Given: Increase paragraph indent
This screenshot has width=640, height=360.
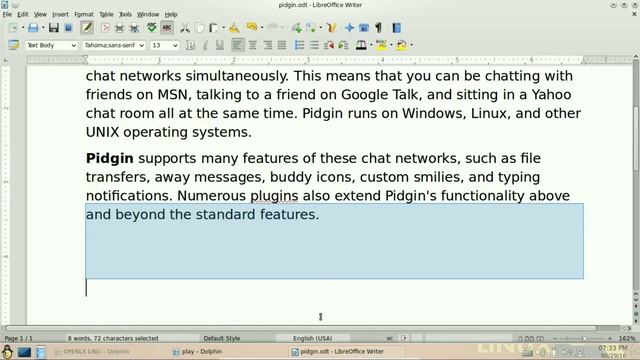Looking at the screenshot, I should click(x=344, y=45).
